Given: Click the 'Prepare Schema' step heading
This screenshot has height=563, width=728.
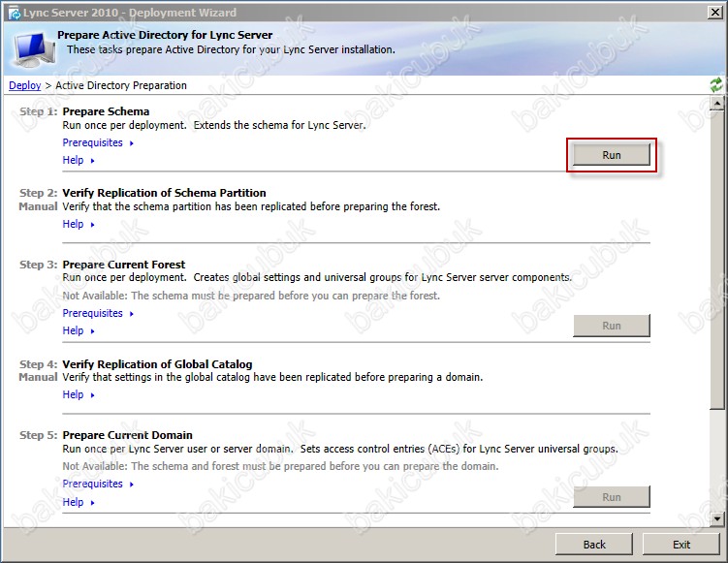Looking at the screenshot, I should (x=106, y=111).
